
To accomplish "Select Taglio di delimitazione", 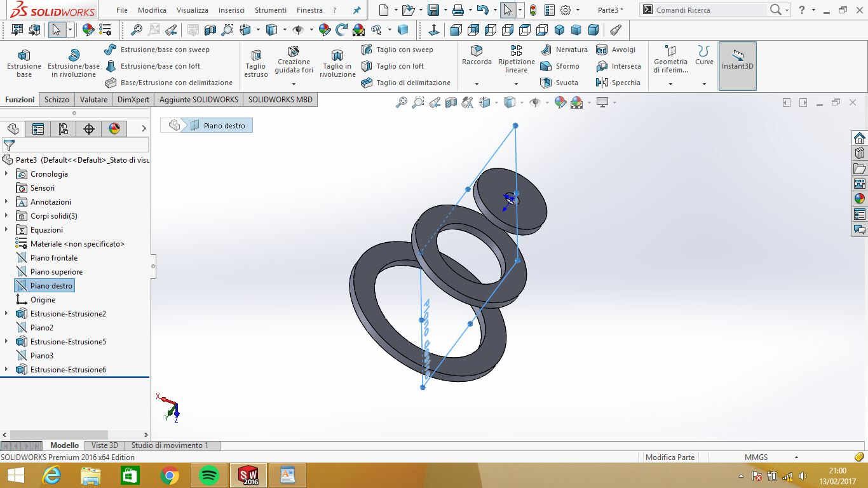I will (x=405, y=83).
